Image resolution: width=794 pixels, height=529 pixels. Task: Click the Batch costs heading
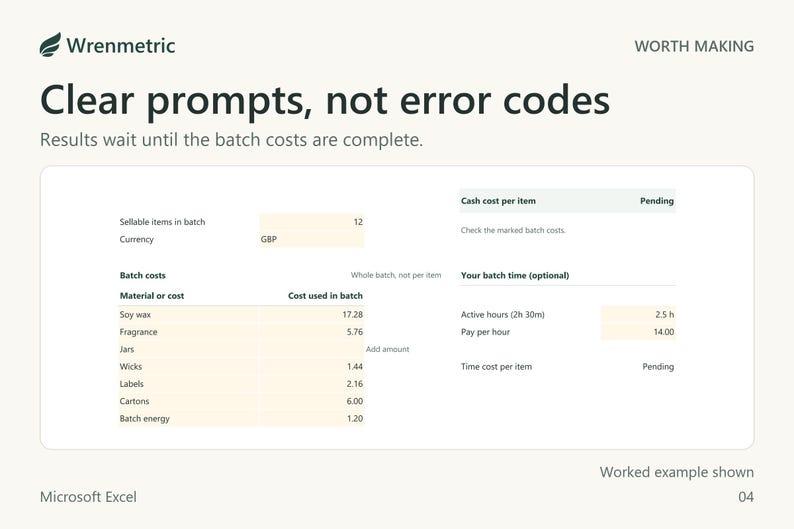143,275
